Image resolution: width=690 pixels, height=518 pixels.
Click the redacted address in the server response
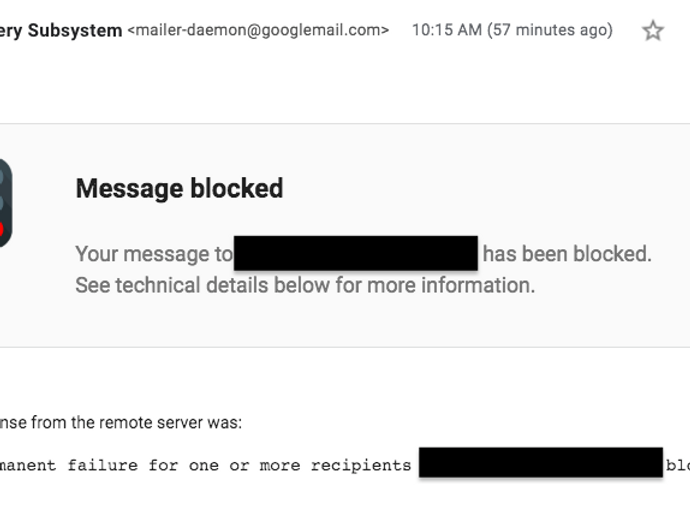pyautogui.click(x=540, y=463)
